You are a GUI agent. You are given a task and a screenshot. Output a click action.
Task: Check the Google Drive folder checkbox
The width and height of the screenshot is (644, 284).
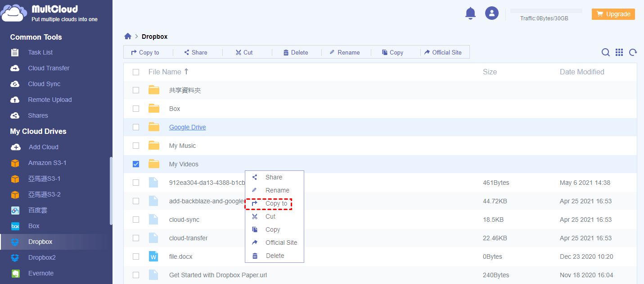pos(136,127)
